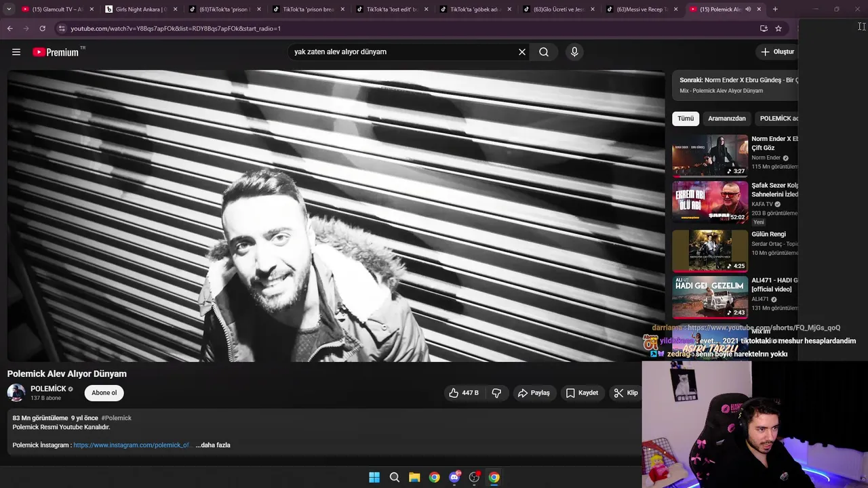Viewport: 868px width, 488px height.
Task: Open the POLEMİCK channel name link
Action: tap(48, 389)
